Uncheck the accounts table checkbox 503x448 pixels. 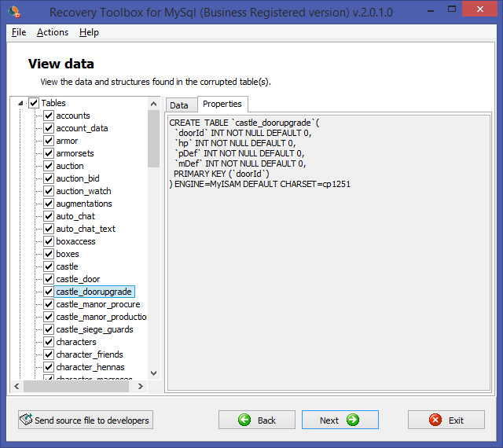click(49, 116)
